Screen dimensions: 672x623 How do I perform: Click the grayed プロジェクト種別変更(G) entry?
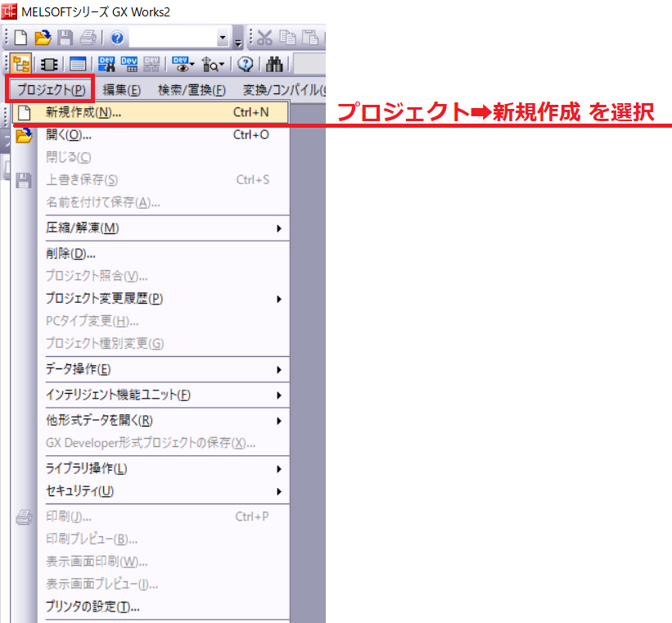point(151,343)
